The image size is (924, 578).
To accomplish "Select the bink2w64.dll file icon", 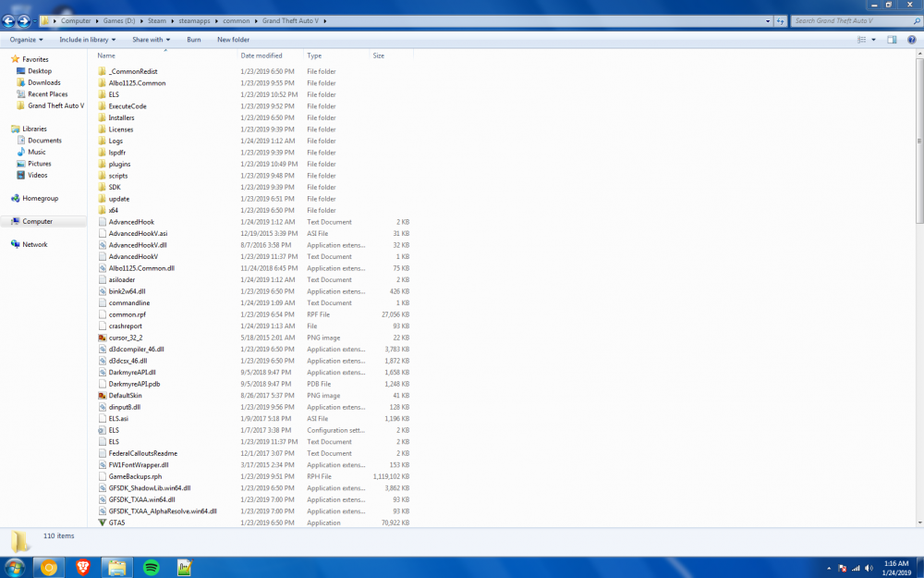I will point(102,291).
